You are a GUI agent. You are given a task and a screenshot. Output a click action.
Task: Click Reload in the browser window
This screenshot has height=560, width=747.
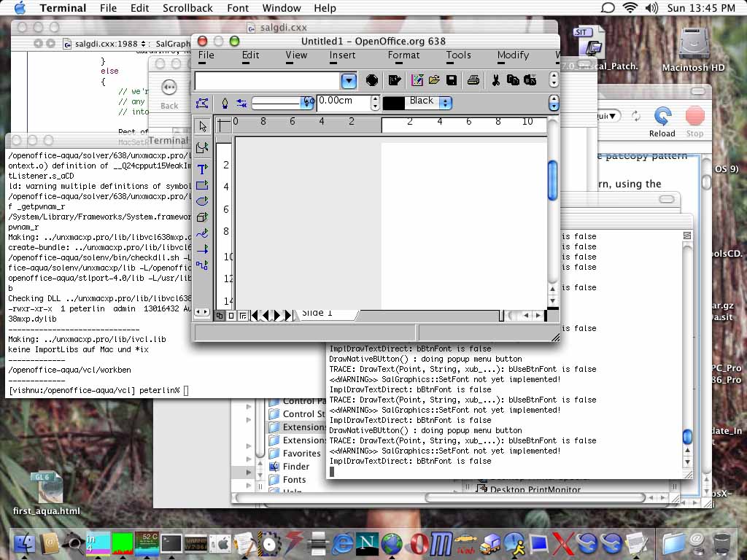coord(662,122)
